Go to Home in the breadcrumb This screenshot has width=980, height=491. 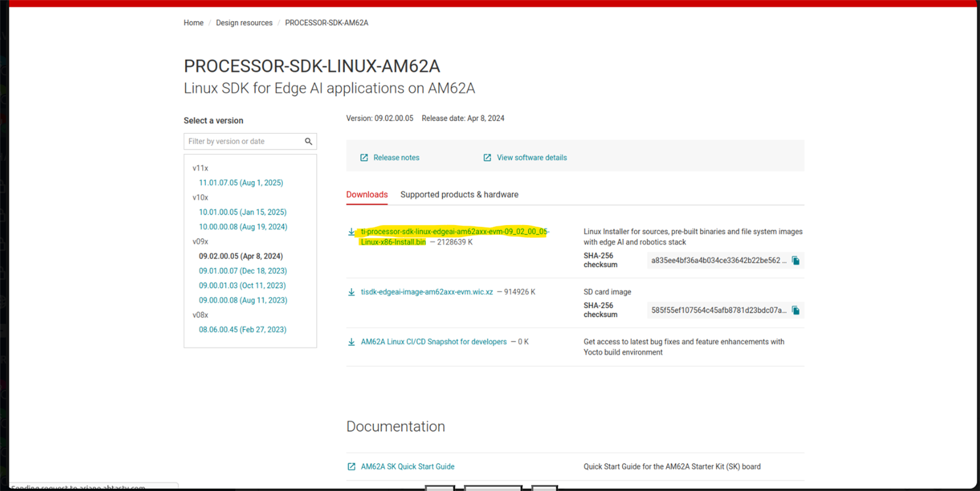point(193,23)
